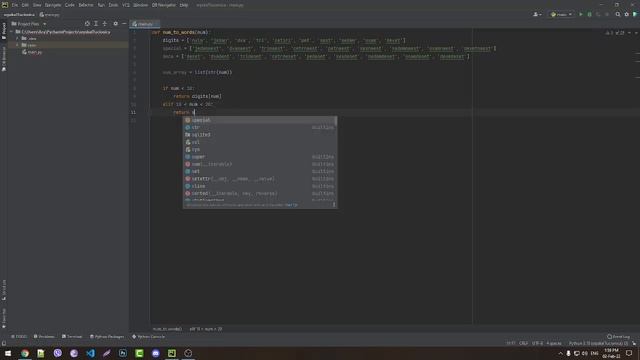
Task: Open Windows Start menu
Action: (8, 353)
